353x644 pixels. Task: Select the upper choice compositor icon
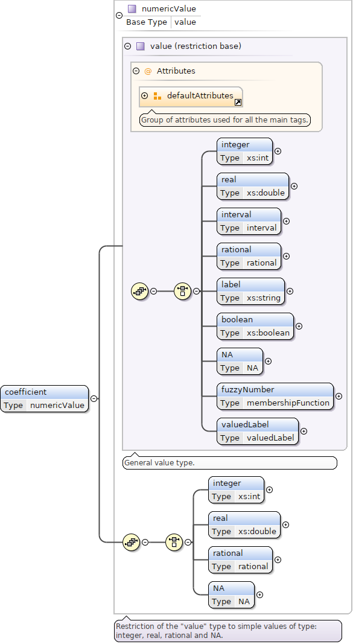click(183, 291)
